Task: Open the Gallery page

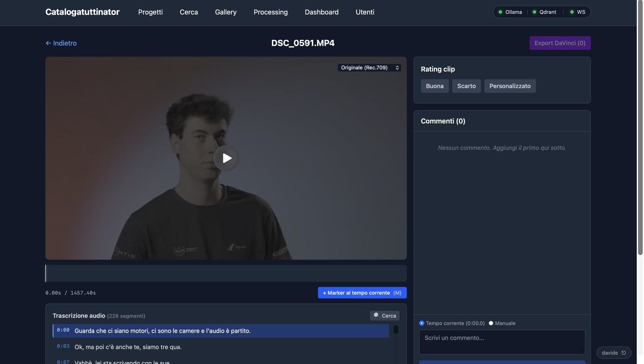Action: (226, 12)
